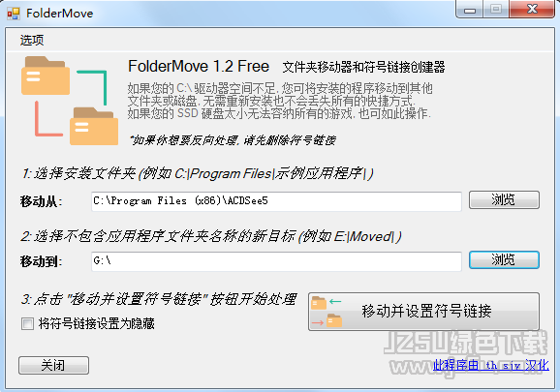
Task: Click inside the 移动从 source path field
Action: coord(276,201)
